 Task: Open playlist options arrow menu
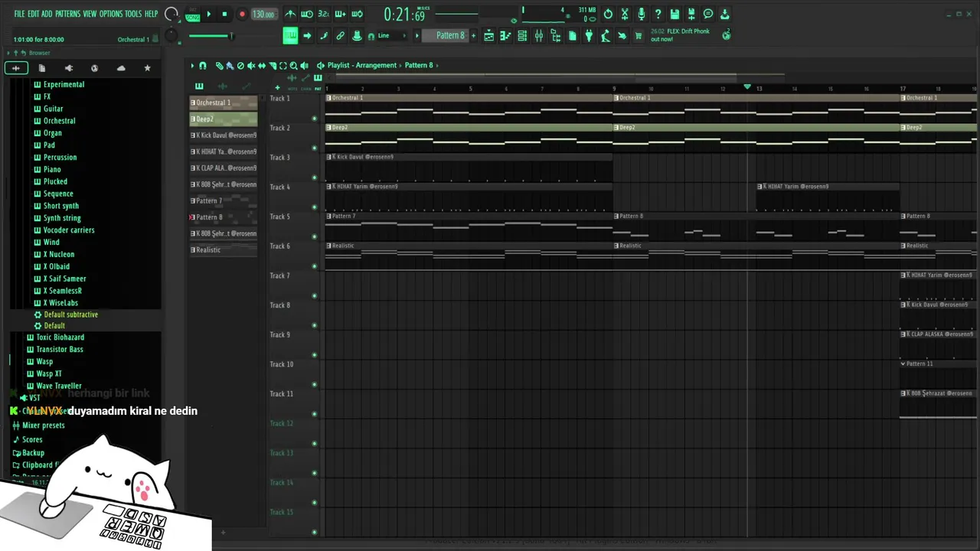pos(192,66)
